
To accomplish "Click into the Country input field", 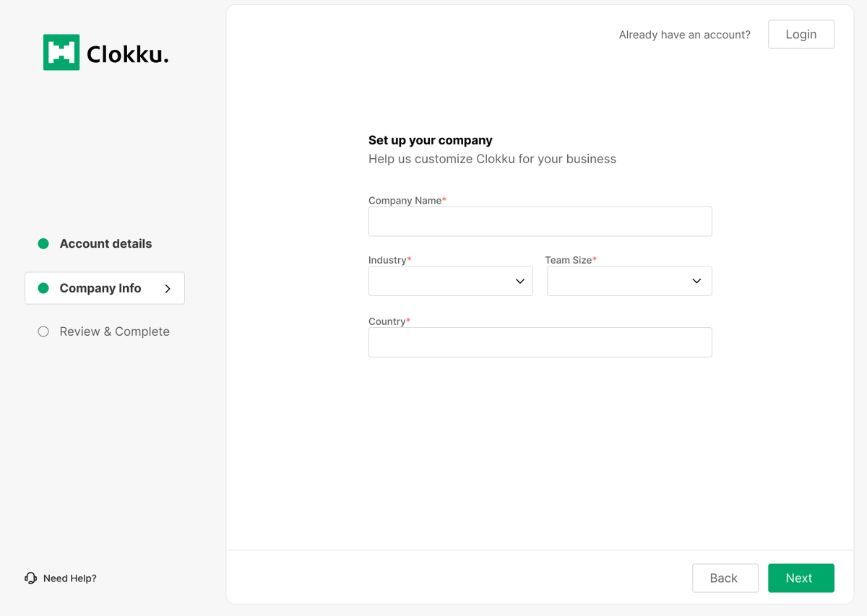I will coord(540,342).
